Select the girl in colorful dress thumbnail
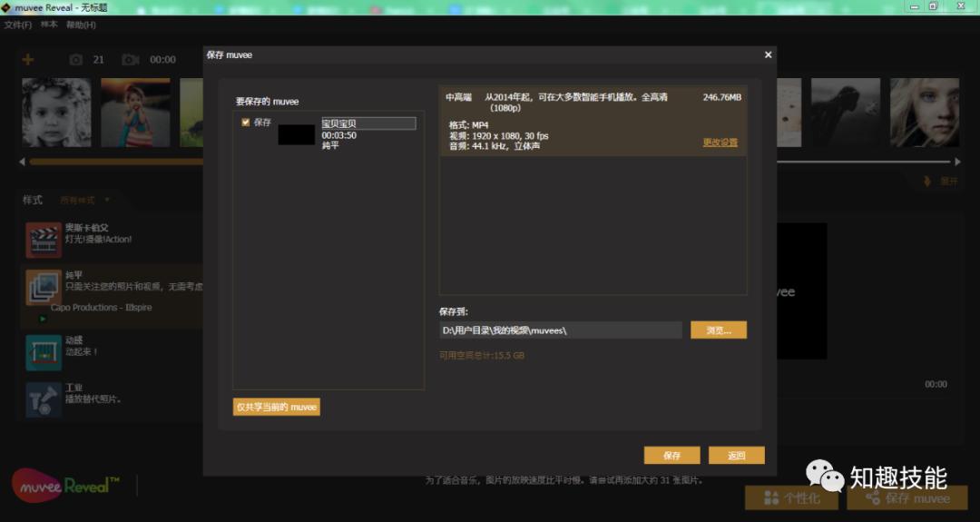The height and width of the screenshot is (522, 980). pos(135,113)
